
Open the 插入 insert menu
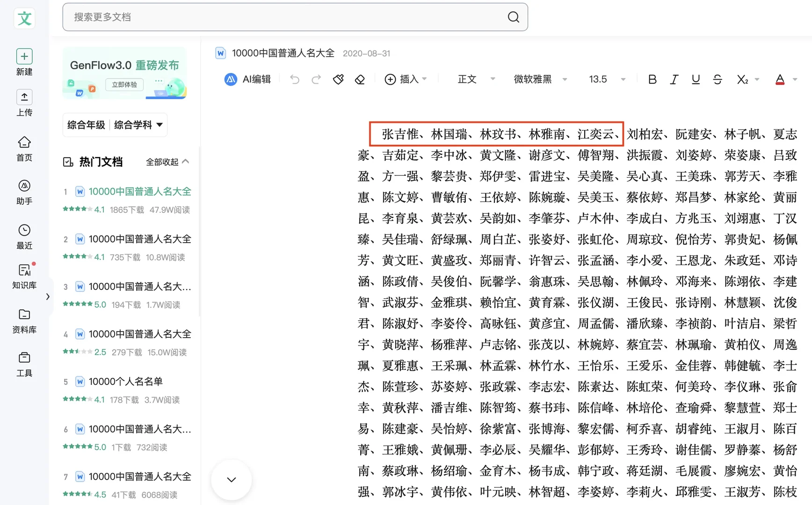pyautogui.click(x=406, y=79)
